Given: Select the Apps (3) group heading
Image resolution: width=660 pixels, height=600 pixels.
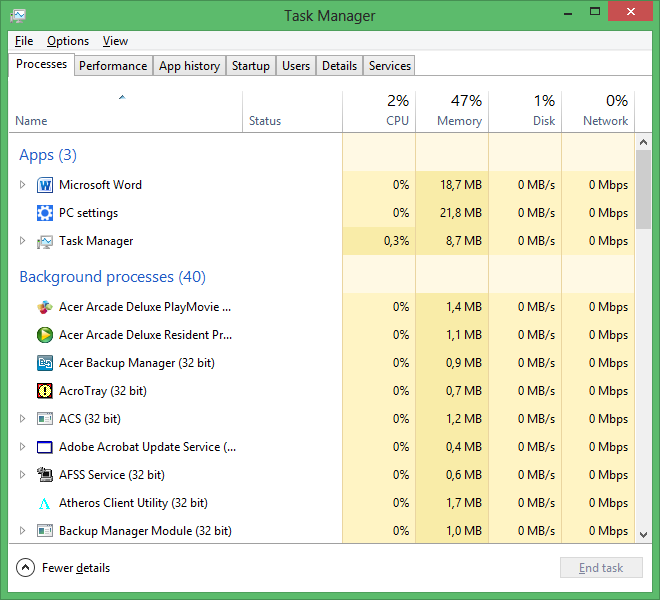Looking at the screenshot, I should coord(48,155).
